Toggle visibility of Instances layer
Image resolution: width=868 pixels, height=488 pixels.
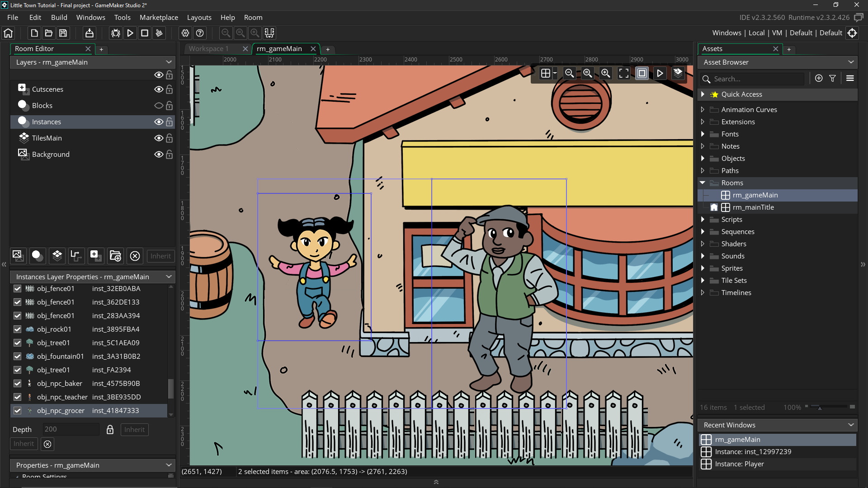(x=159, y=122)
